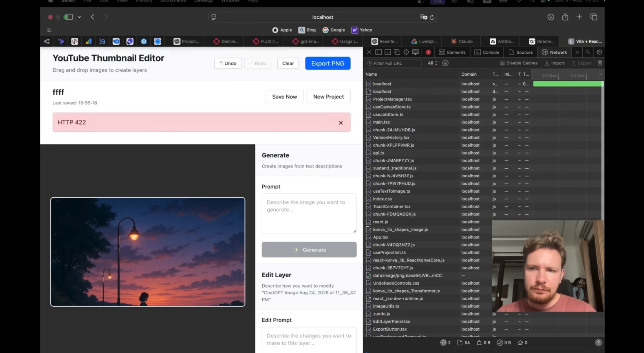644x353 pixels.
Task: Click the Web Inspector settings gear icon
Action: [x=599, y=52]
